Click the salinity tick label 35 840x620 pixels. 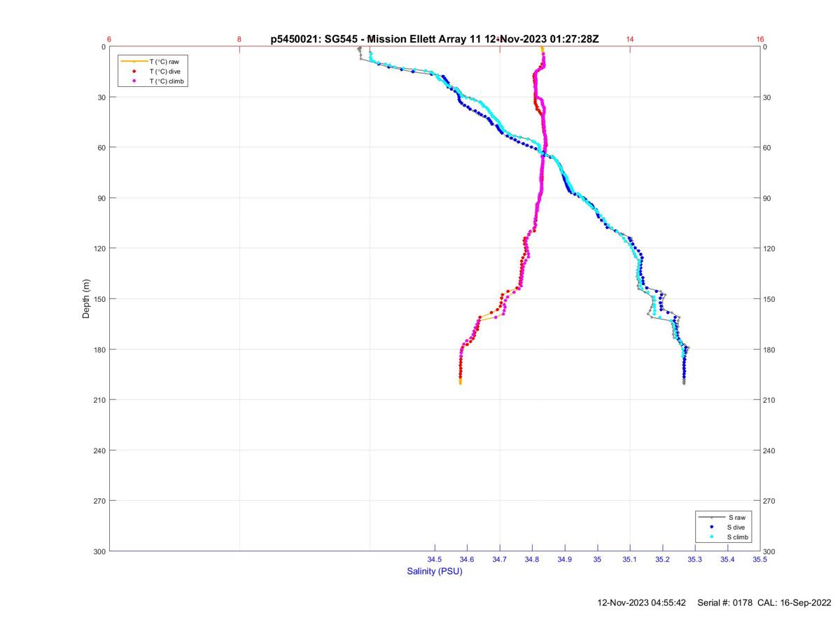click(x=597, y=560)
